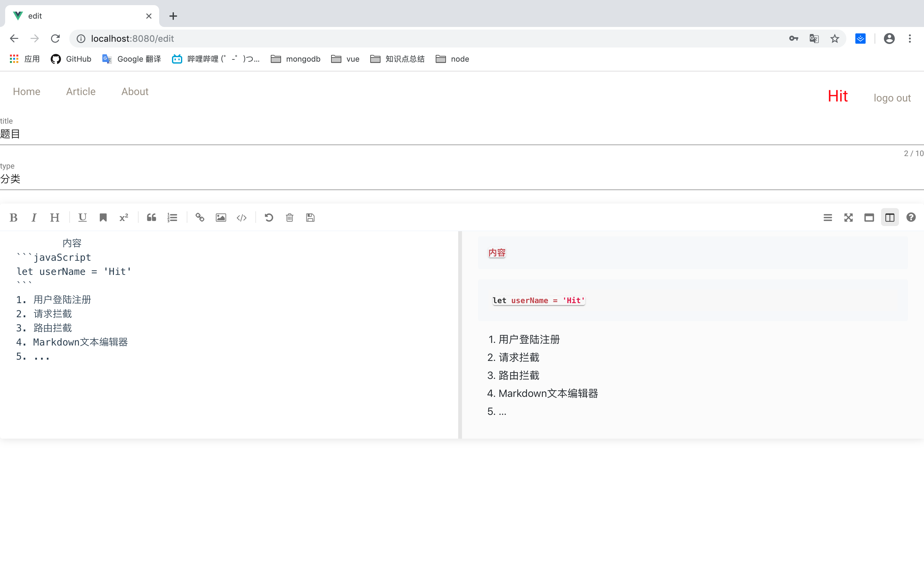Open the blue browser extension
Screen dimensions: 924x578
860,39
